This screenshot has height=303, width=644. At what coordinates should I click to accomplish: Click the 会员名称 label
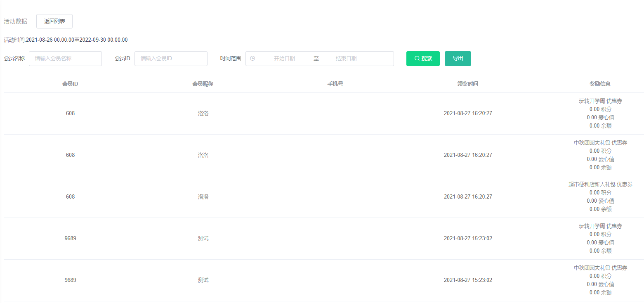14,59
